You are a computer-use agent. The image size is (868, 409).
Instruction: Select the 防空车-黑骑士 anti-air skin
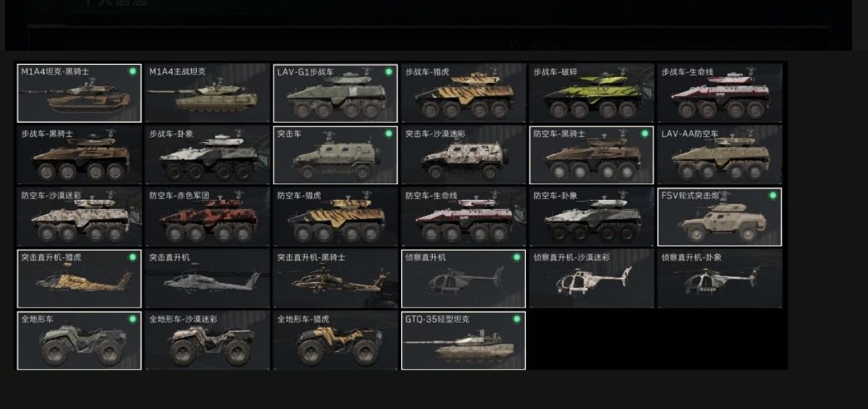[591, 155]
